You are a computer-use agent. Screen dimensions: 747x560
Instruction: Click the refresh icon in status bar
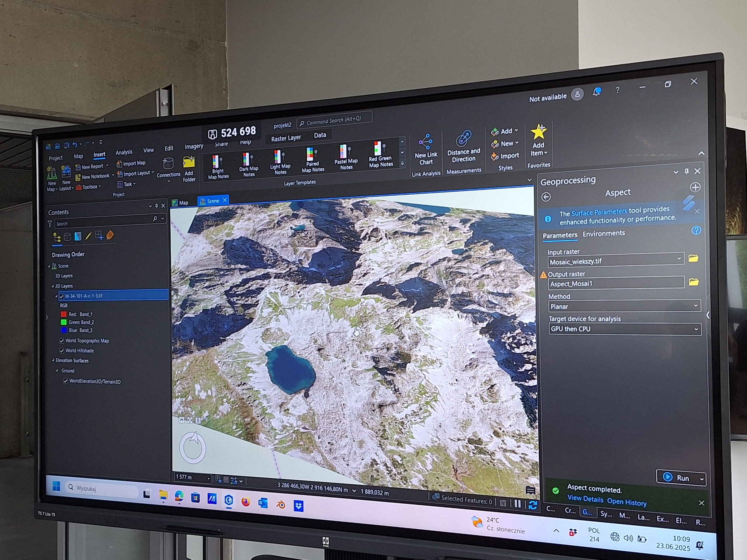533,505
